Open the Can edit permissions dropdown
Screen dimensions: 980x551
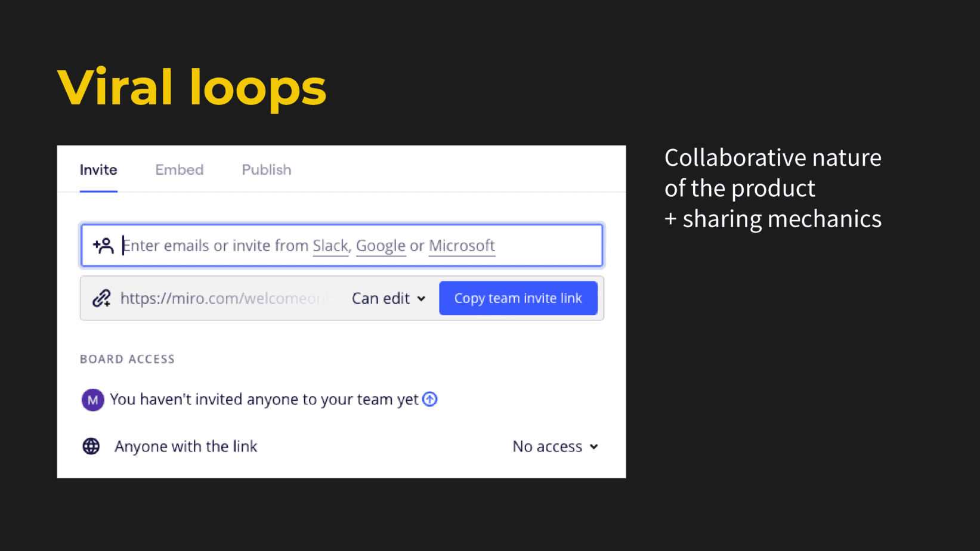(x=388, y=298)
